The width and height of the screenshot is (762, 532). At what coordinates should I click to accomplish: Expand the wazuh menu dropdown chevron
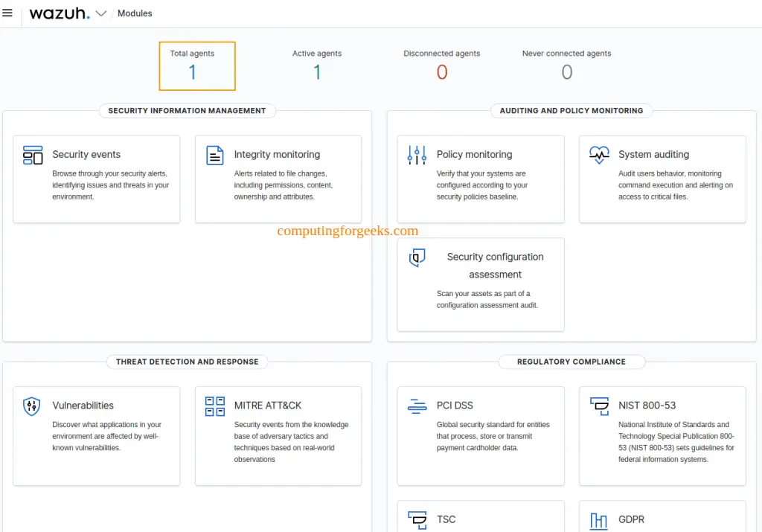coord(101,13)
